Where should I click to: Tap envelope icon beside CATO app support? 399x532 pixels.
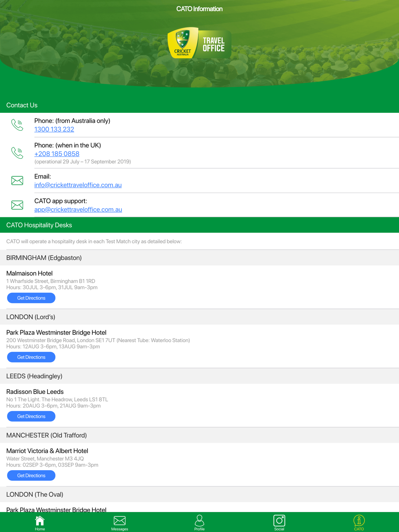17,205
